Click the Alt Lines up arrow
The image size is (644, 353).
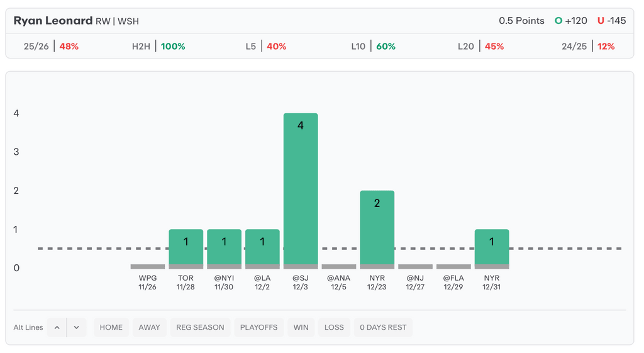coord(57,327)
